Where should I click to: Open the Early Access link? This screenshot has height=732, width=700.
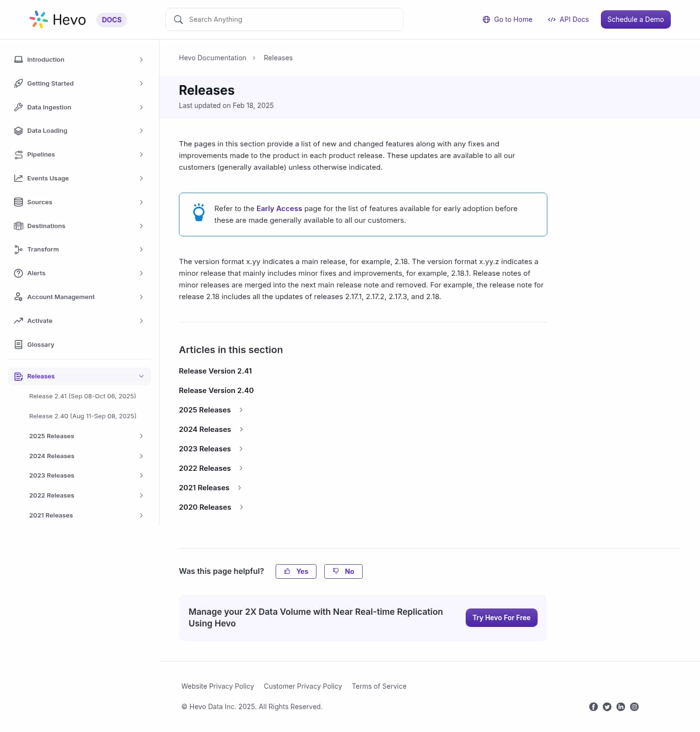[279, 209]
